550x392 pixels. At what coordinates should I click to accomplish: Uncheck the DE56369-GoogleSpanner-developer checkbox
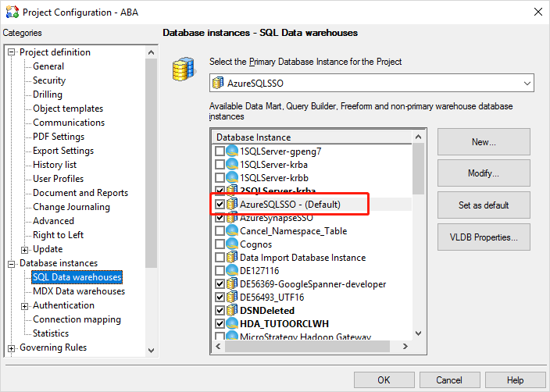tap(220, 284)
